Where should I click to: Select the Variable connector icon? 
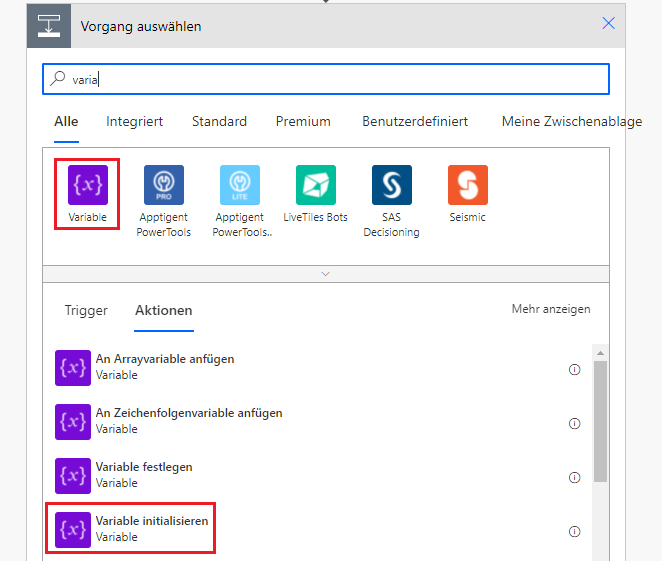pos(88,185)
